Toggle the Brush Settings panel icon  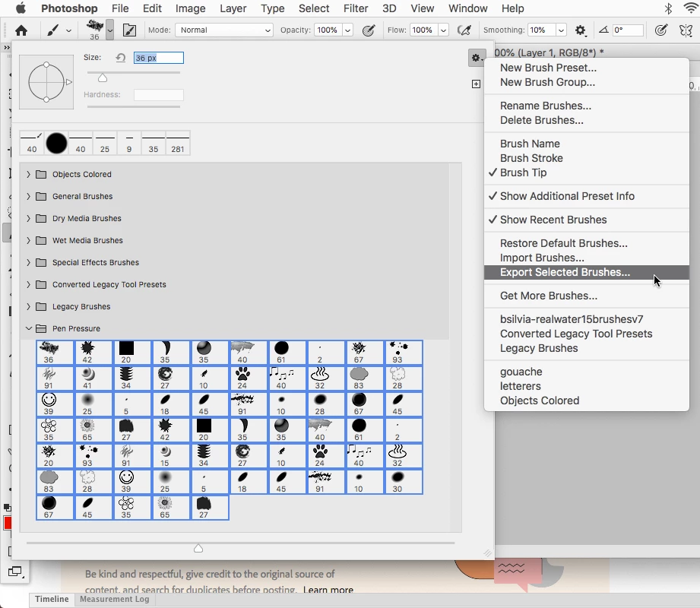coord(129,30)
